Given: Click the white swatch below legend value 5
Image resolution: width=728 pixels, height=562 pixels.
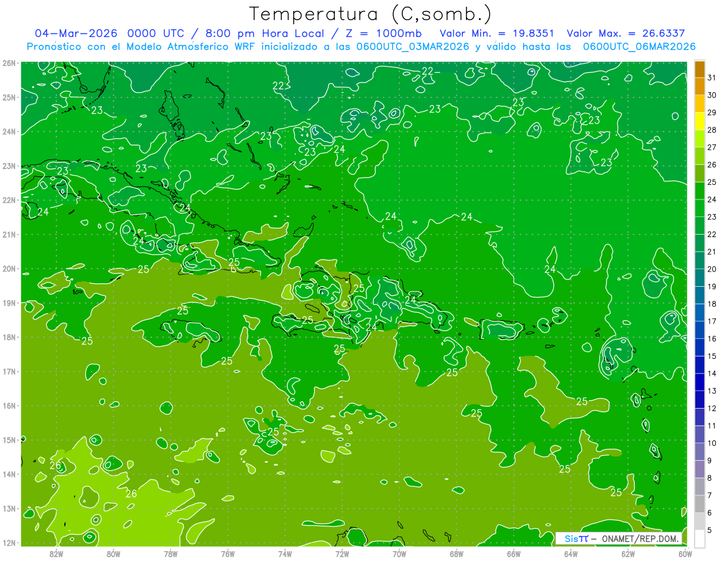Looking at the screenshot, I should [699, 538].
